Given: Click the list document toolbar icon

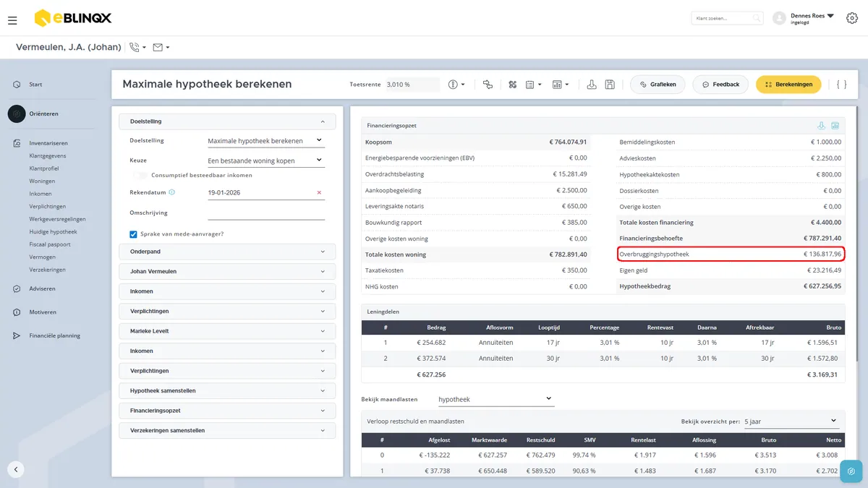Looking at the screenshot, I should [x=529, y=85].
